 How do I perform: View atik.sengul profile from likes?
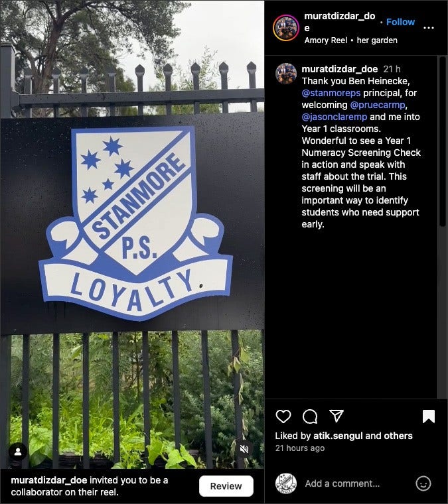coord(338,436)
